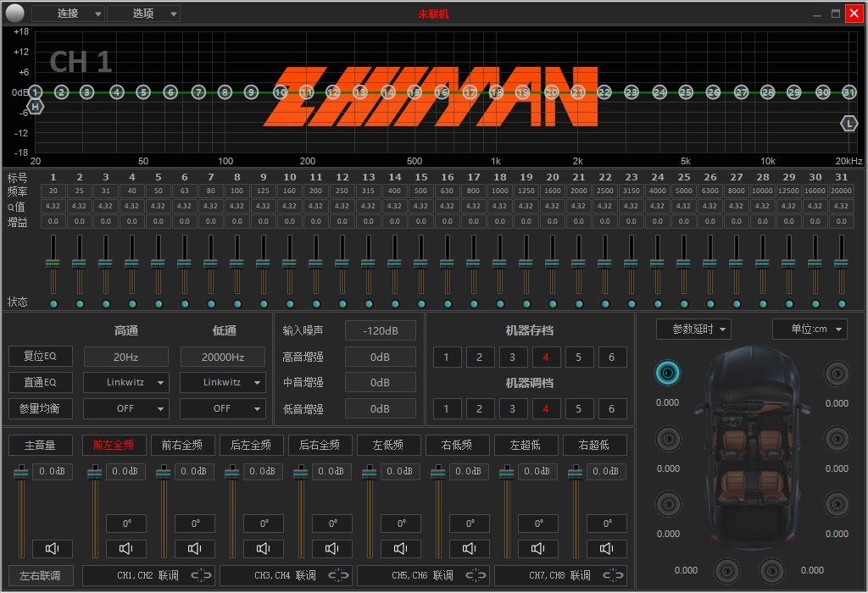Click the CH1,CH2 联调 link icon
Screen dimensions: 868x593
[x=201, y=575]
